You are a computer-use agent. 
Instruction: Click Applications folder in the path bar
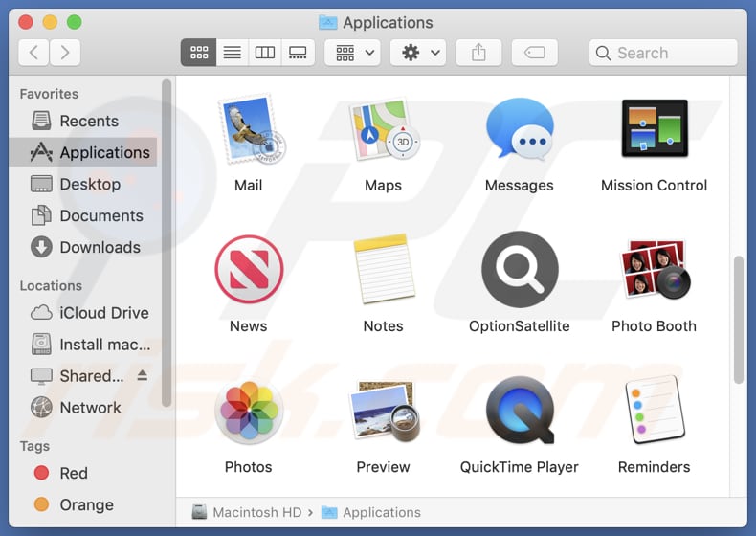370,512
